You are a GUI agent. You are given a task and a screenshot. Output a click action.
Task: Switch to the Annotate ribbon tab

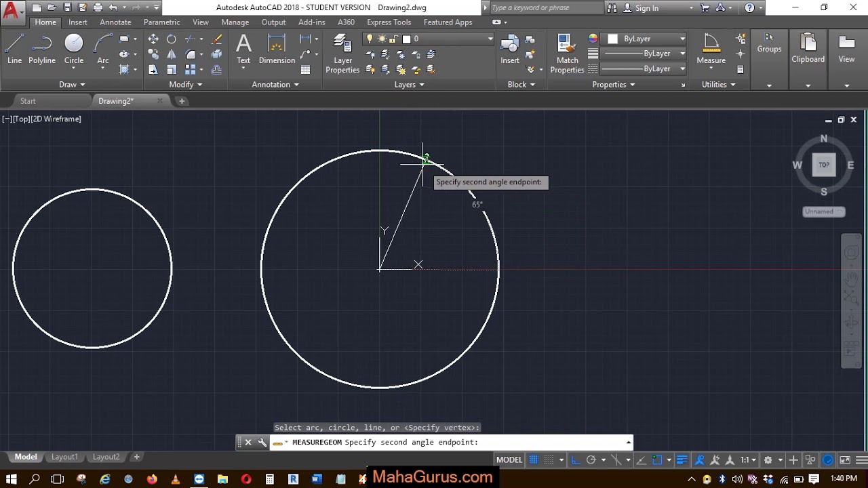pos(115,22)
